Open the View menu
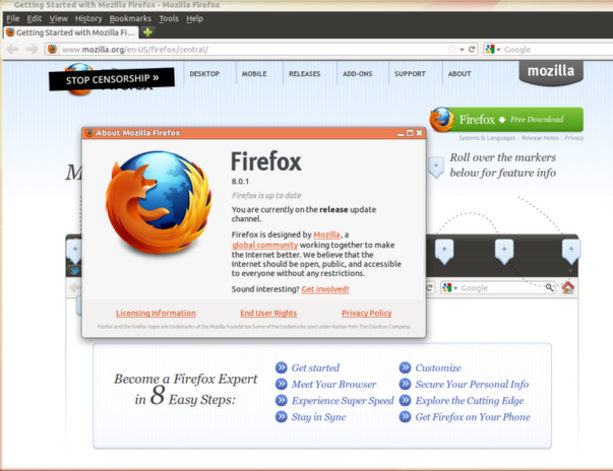Image resolution: width=613 pixels, height=471 pixels. pos(59,18)
